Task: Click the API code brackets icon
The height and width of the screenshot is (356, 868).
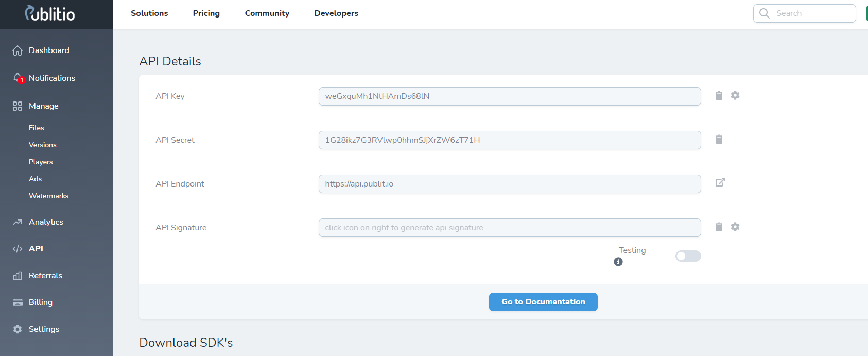Action: pos(18,249)
